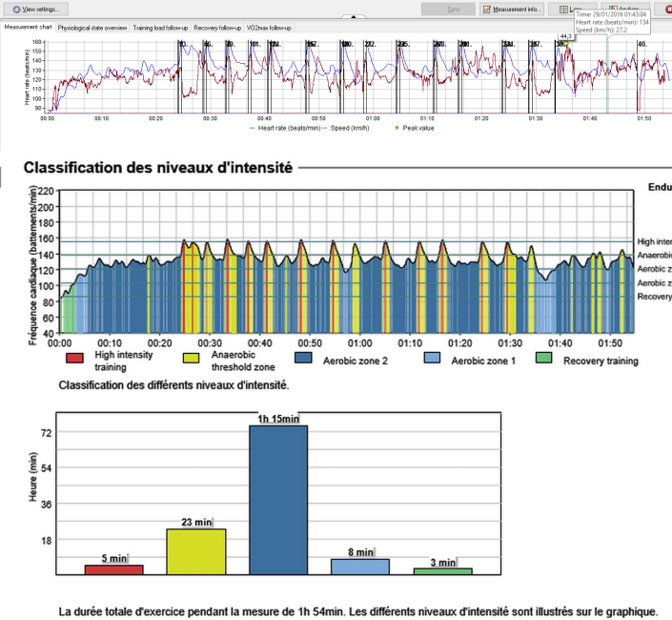
Task: Open the View settings button
Action: pyautogui.click(x=37, y=9)
